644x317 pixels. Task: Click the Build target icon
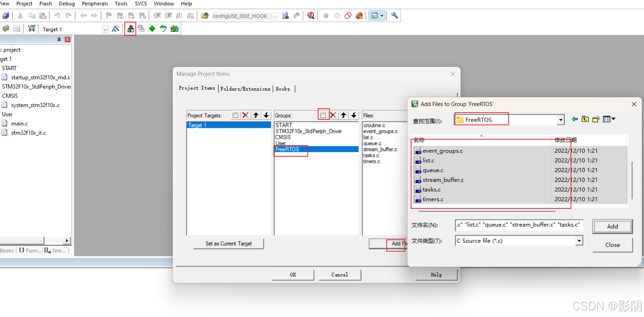click(6, 29)
